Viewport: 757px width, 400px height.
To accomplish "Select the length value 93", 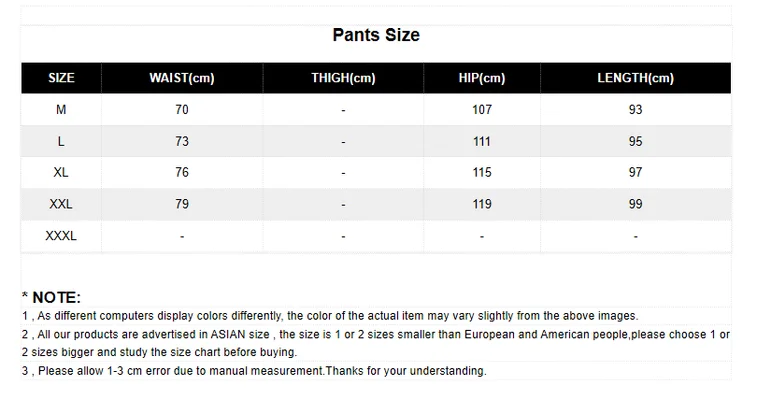I will [x=635, y=109].
